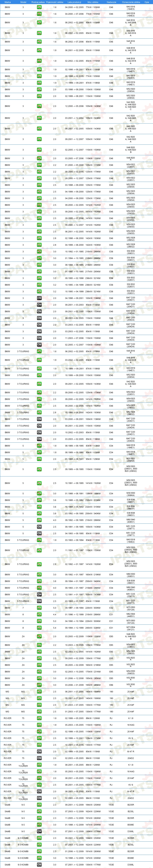Click engine code M20 B20 (206KA)
This screenshot has height=868, width=153.
tap(131, 460)
